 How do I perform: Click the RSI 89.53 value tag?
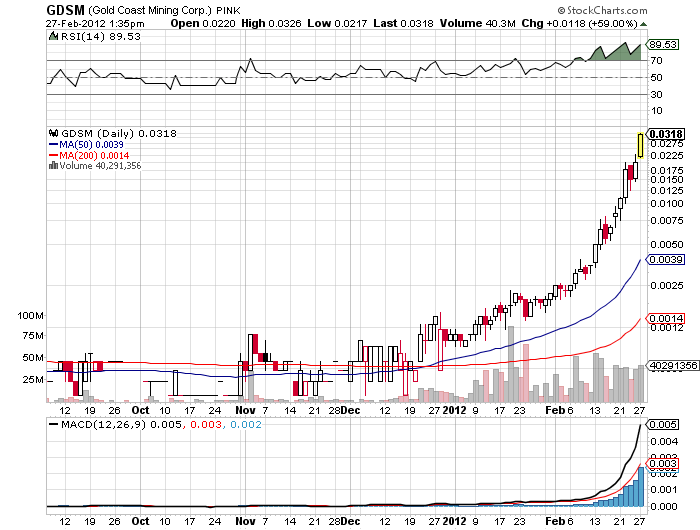(663, 45)
